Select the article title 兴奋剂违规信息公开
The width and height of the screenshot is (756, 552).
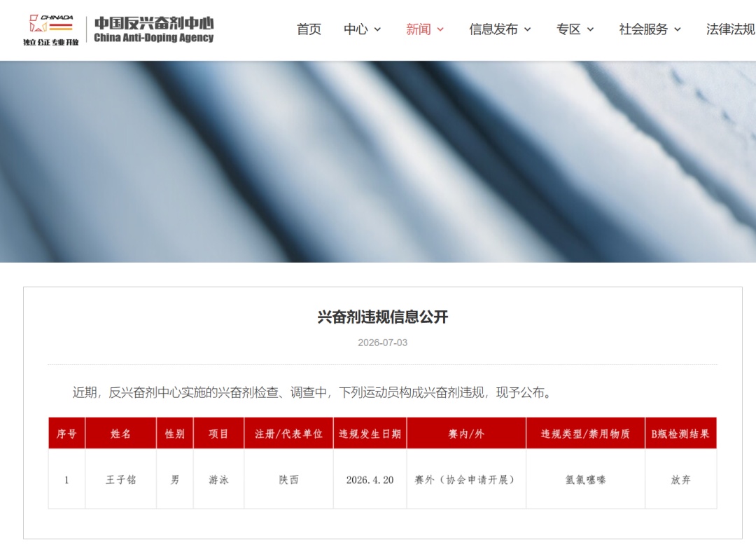tap(383, 317)
